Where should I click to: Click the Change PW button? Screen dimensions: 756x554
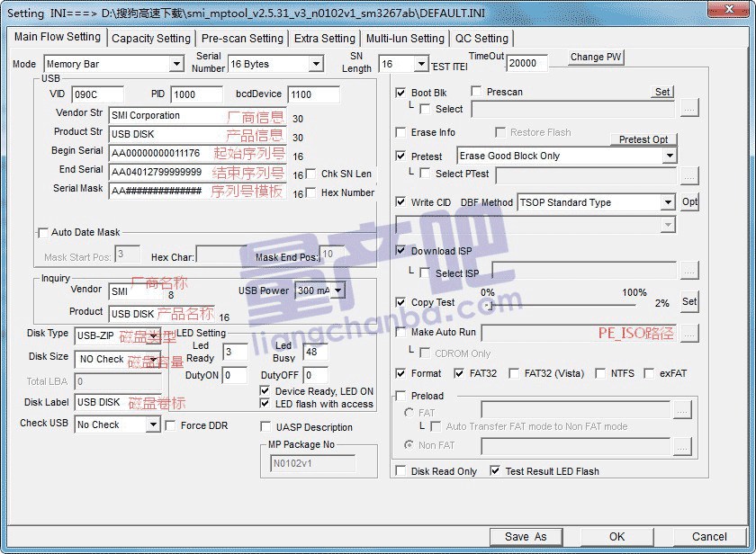(x=596, y=57)
